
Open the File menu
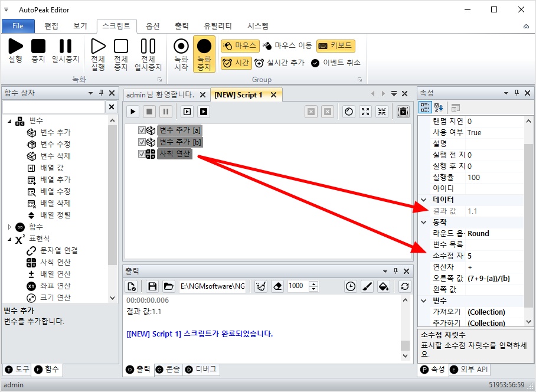coord(18,26)
